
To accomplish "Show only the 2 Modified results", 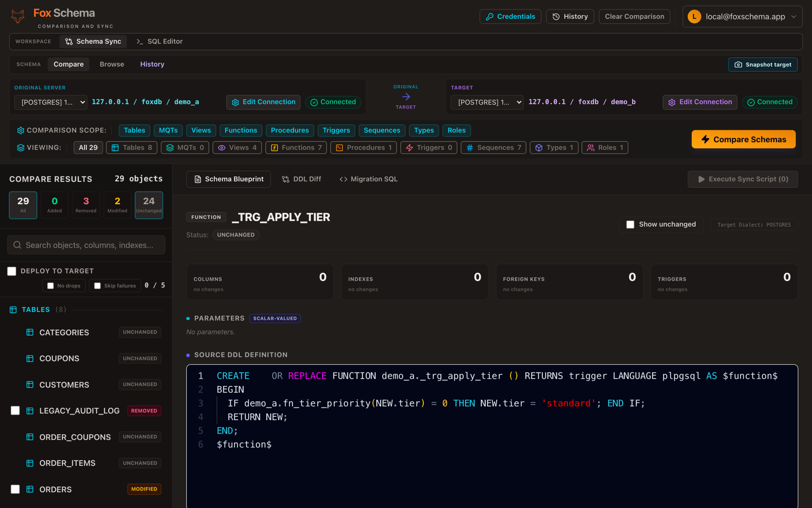I will [117, 205].
